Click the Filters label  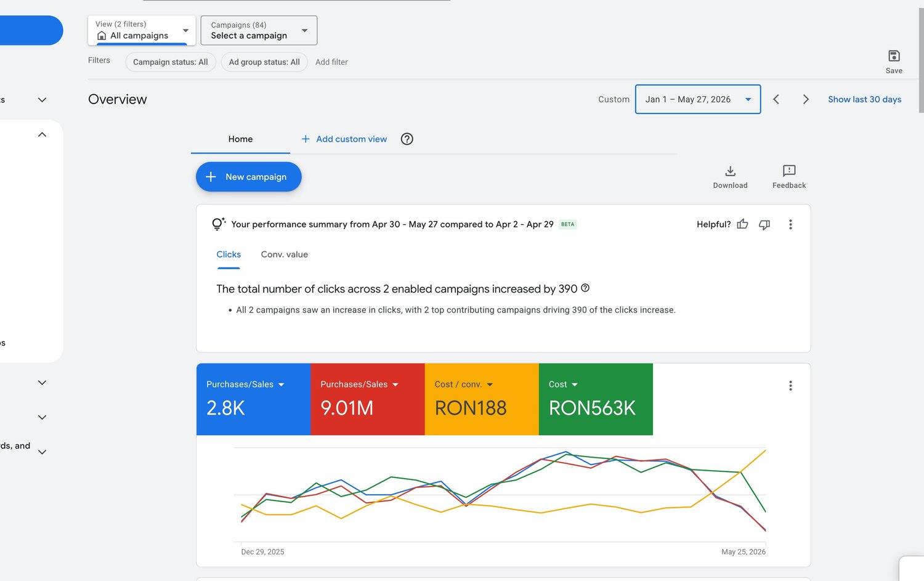(99, 60)
